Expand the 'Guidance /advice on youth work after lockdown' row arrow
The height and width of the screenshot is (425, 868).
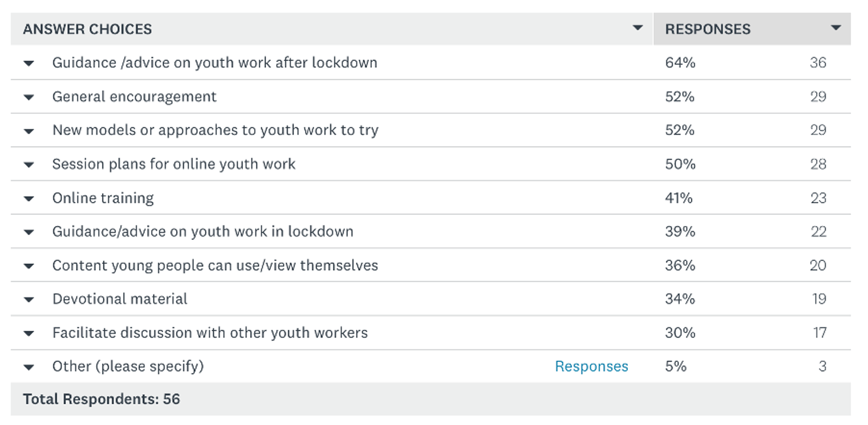point(29,63)
